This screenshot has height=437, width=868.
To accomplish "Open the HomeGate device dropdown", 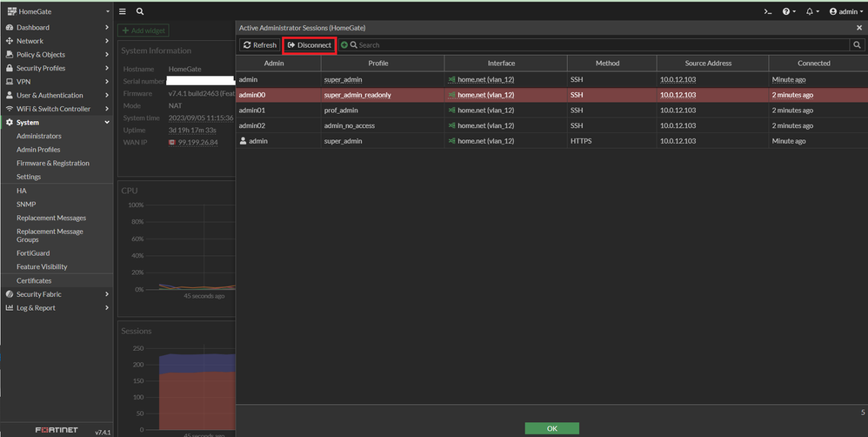I will [x=57, y=11].
